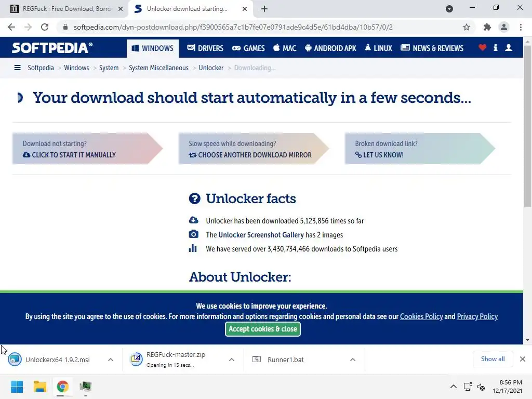Open a new browser tab
This screenshot has height=399, width=532.
point(264,9)
